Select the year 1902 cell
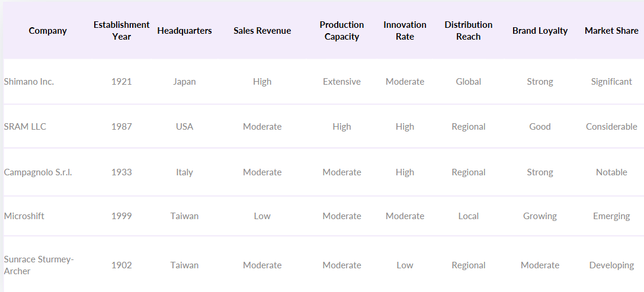 point(121,265)
